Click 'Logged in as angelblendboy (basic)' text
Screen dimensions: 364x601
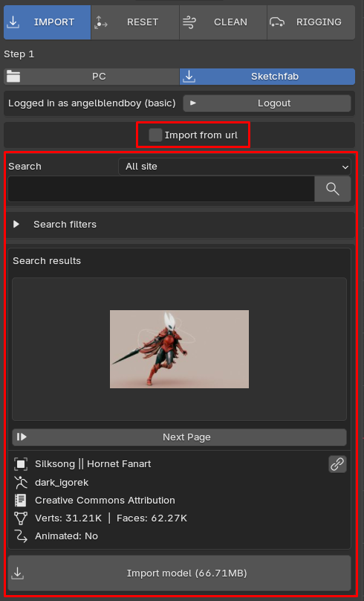pos(92,103)
